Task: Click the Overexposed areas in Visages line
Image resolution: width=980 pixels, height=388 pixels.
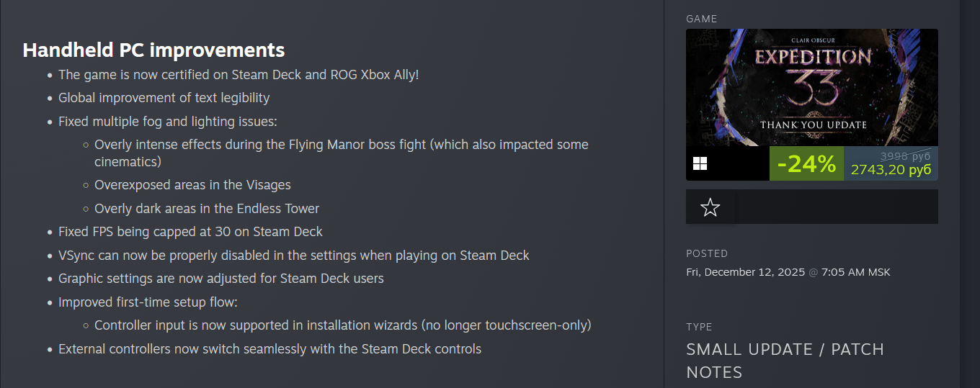Action: coord(192,185)
